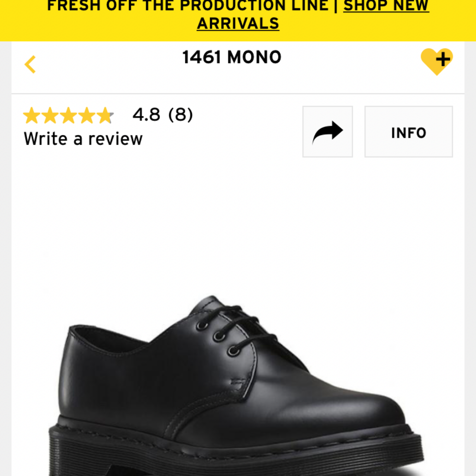The height and width of the screenshot is (476, 476).
Task: Go back using the yellow chevron
Action: pos(30,64)
